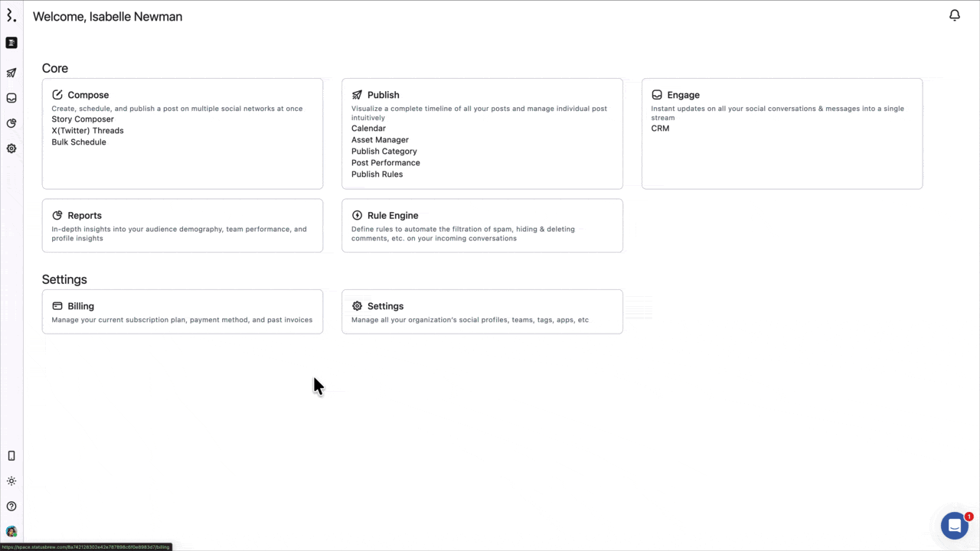Image resolution: width=980 pixels, height=551 pixels.
Task: Open Reports pie-chart icon in sidebar
Action: 11,123
